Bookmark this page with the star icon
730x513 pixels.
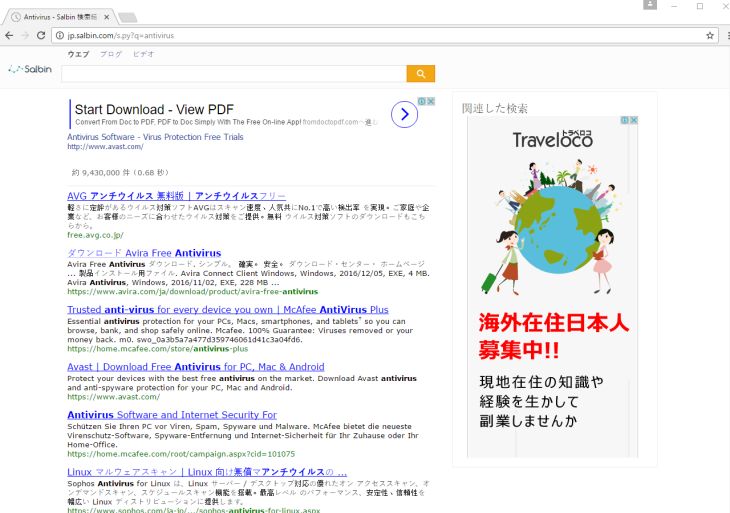pos(710,35)
